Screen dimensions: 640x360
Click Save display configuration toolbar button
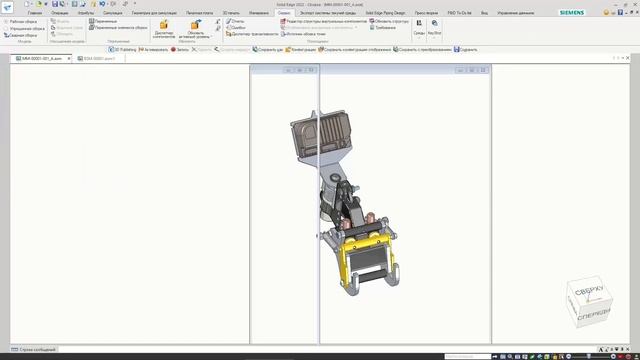point(354,49)
